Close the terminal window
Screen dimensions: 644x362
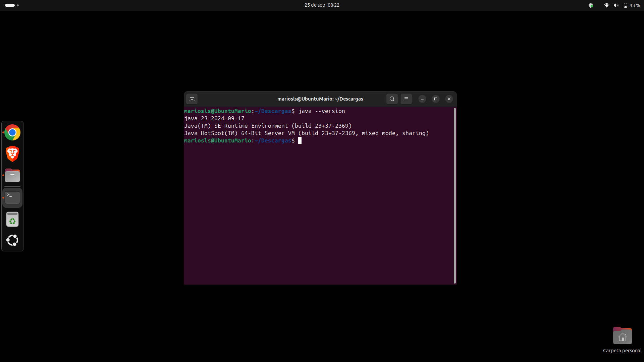click(449, 99)
